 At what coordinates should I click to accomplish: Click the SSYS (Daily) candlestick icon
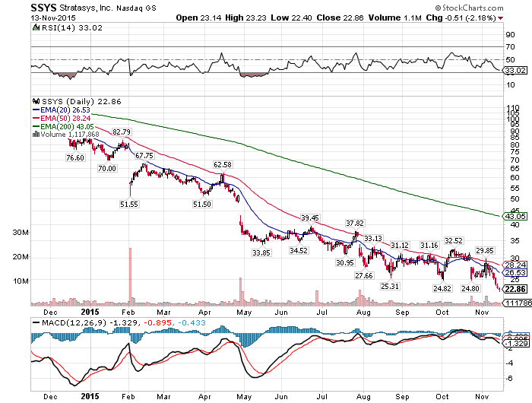(36, 101)
